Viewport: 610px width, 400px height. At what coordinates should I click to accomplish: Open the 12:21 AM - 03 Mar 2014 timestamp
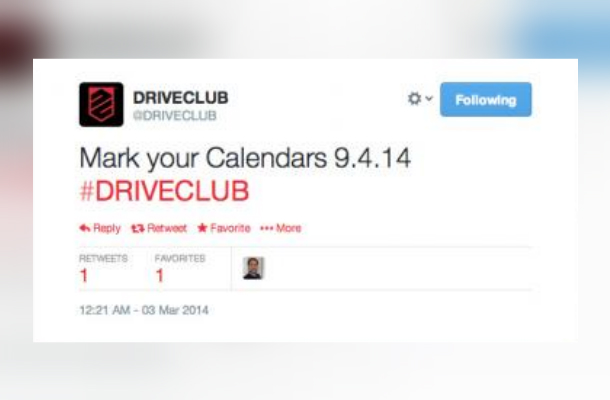[144, 310]
